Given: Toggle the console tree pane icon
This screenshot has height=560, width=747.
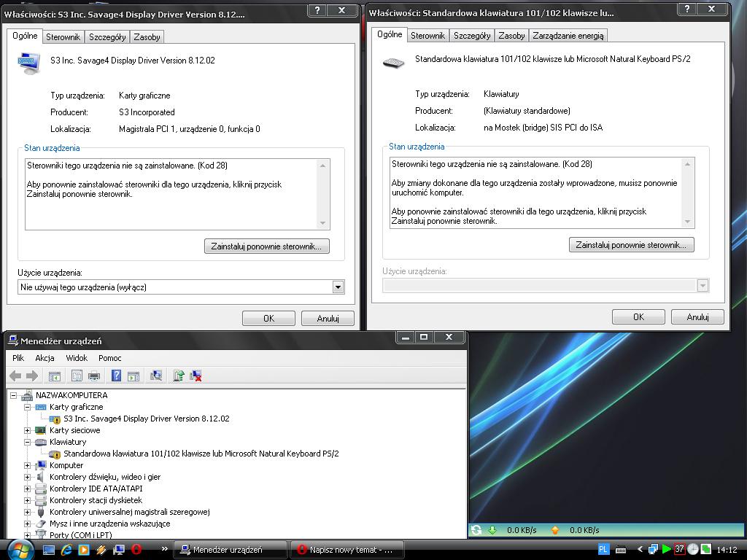Looking at the screenshot, I should (x=55, y=376).
